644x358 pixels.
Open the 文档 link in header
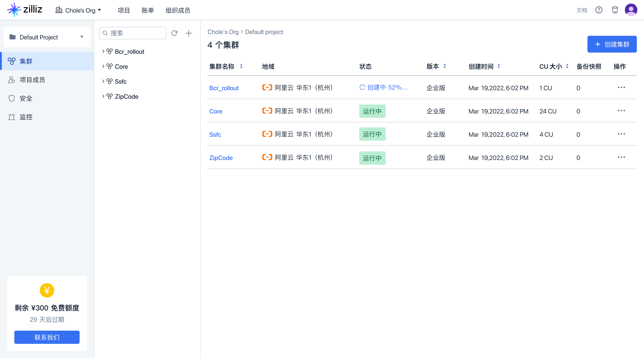[x=582, y=10]
